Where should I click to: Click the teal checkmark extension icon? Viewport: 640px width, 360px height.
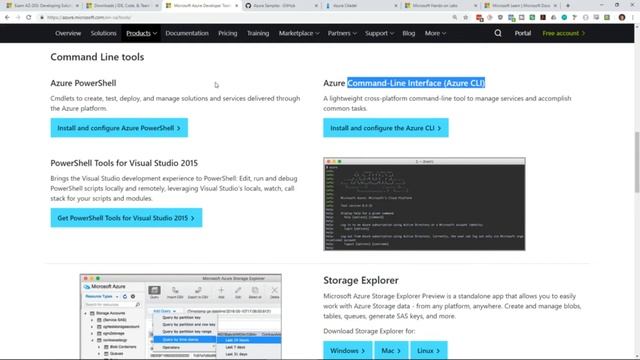tap(564, 18)
